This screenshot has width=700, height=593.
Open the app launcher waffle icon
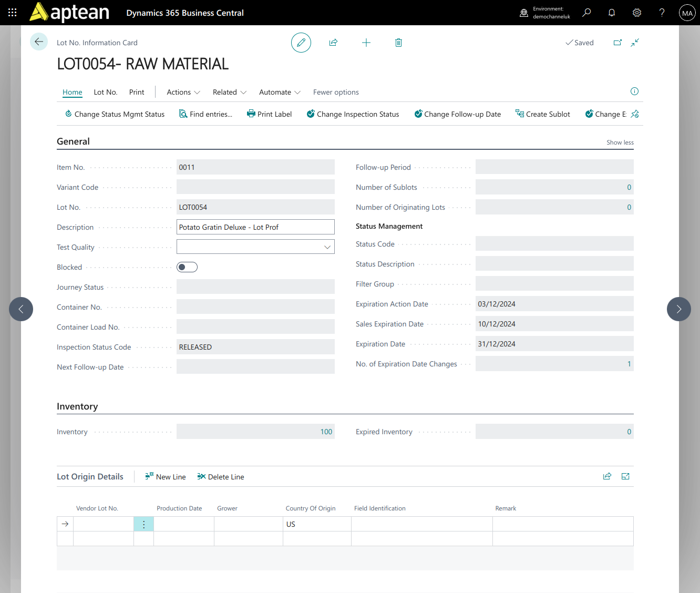pyautogui.click(x=13, y=13)
